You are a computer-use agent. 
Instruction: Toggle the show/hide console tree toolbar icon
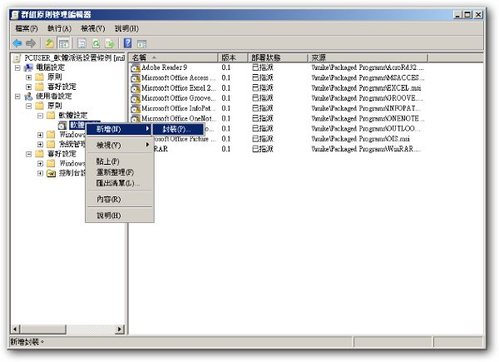(64, 43)
